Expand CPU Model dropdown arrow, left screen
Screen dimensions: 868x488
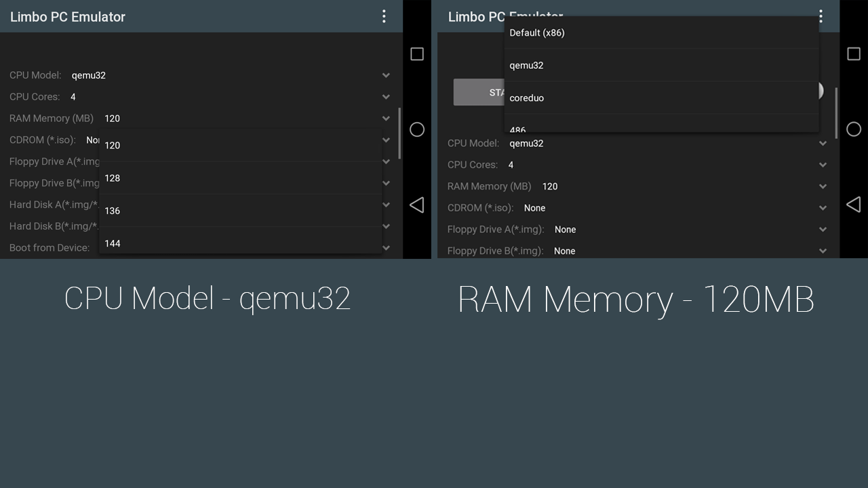tap(386, 75)
